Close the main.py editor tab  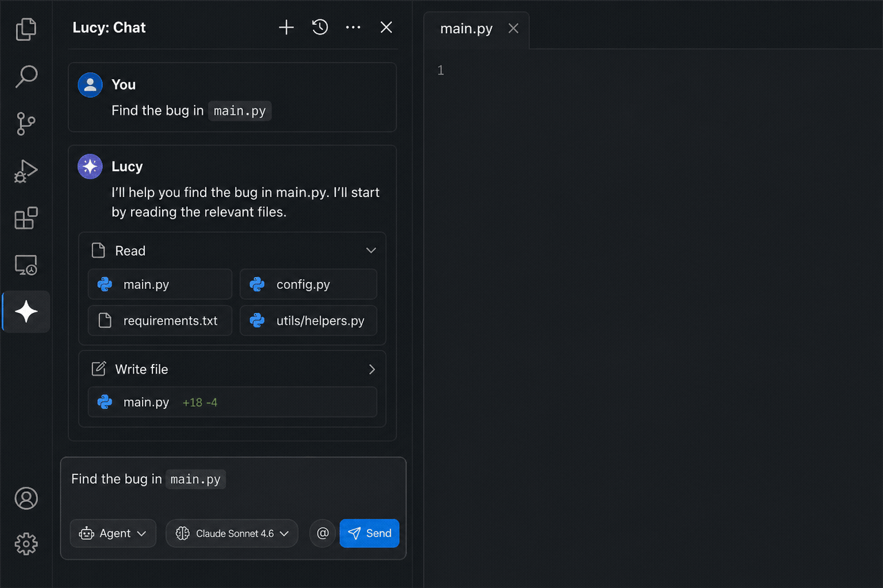click(513, 28)
